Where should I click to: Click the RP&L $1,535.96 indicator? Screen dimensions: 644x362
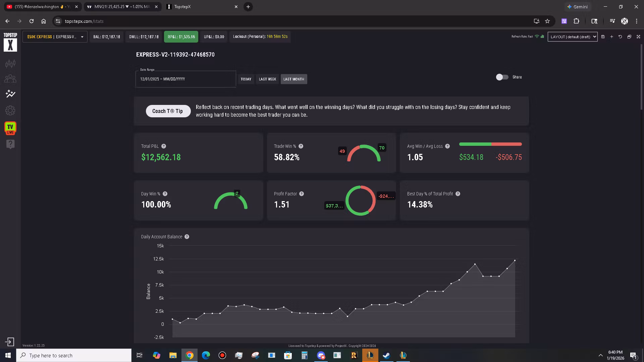point(181,37)
